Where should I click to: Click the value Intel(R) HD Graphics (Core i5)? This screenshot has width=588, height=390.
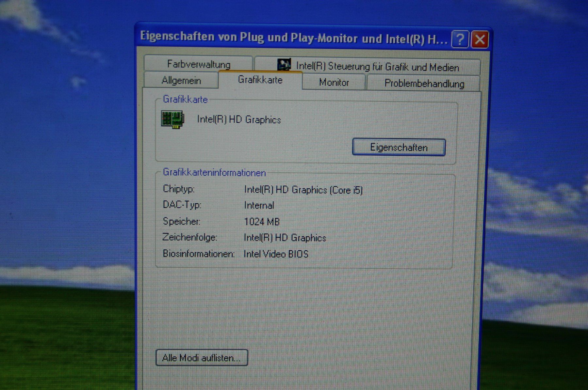click(x=303, y=190)
